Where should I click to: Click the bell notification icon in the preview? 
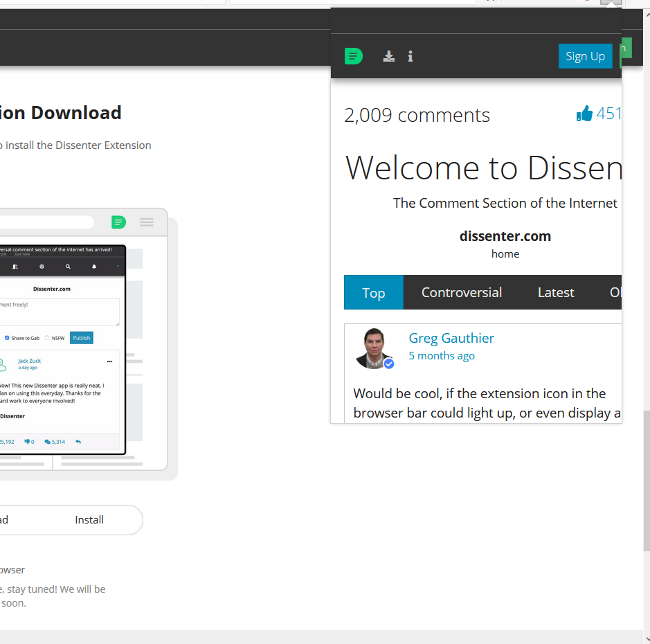[x=94, y=267]
